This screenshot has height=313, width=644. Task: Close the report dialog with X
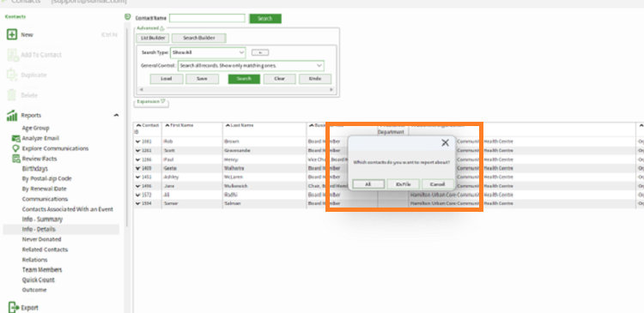[445, 142]
